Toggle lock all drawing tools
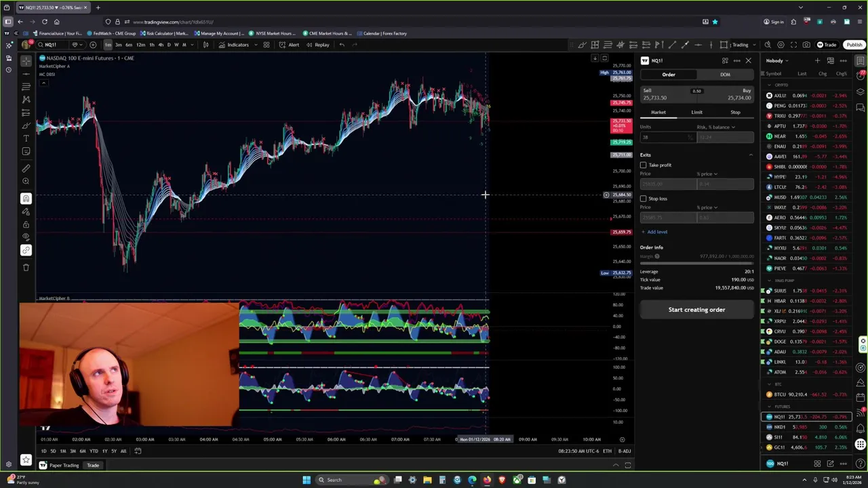Viewport: 868px width, 488px height. point(26,224)
